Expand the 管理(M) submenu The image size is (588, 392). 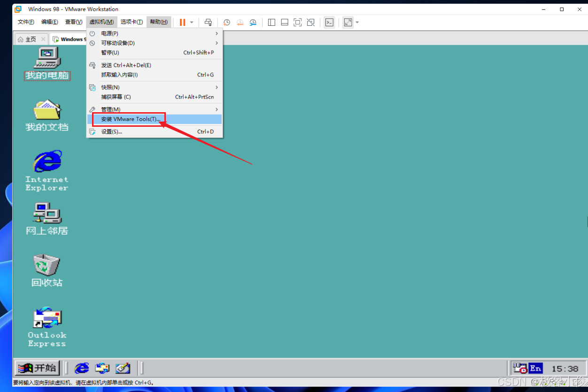point(154,109)
